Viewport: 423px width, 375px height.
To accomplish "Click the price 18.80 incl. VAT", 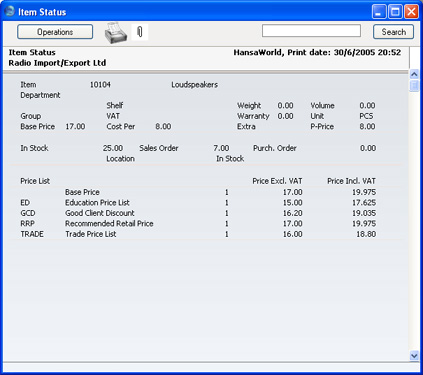I will (x=366, y=234).
